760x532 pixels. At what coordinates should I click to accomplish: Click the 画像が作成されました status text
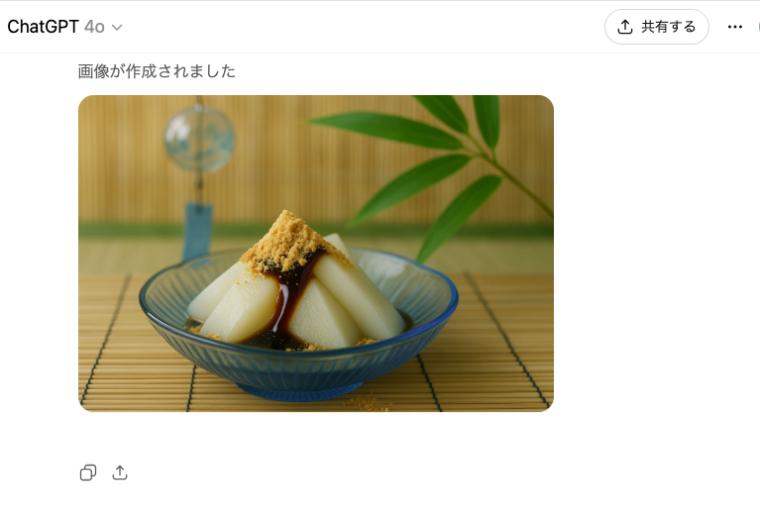157,71
